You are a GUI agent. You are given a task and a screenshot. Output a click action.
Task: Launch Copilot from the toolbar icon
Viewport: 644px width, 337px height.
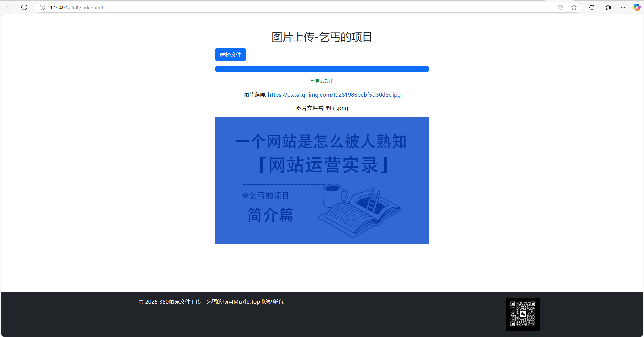[x=637, y=7]
